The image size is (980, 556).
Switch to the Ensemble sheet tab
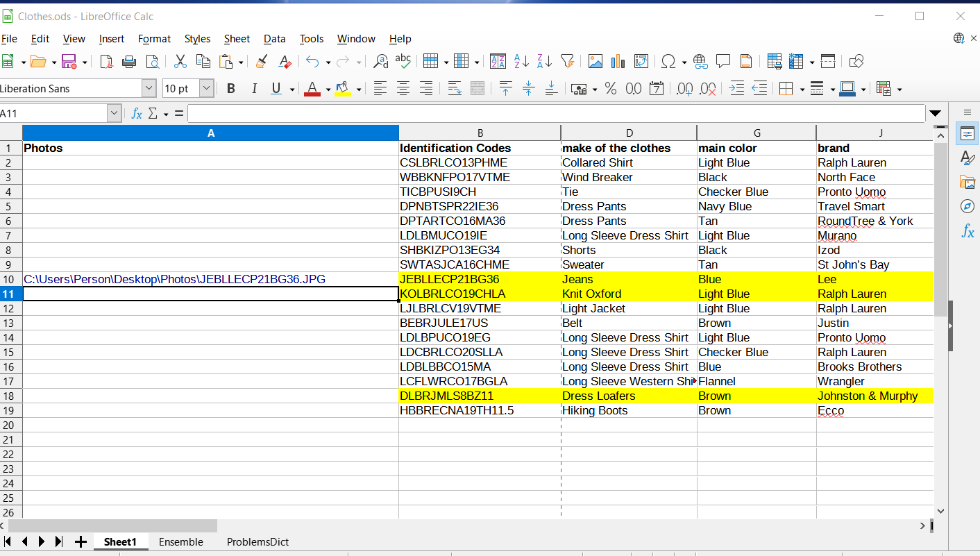click(x=181, y=541)
